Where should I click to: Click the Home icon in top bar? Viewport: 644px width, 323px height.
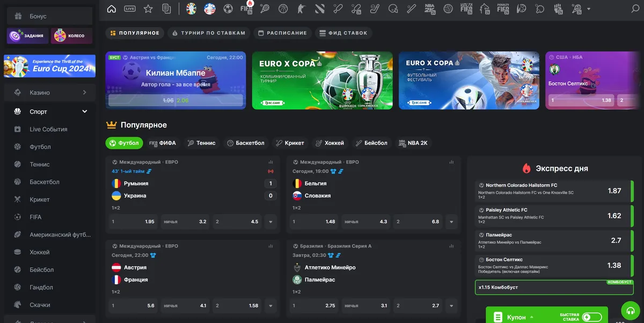click(x=112, y=9)
